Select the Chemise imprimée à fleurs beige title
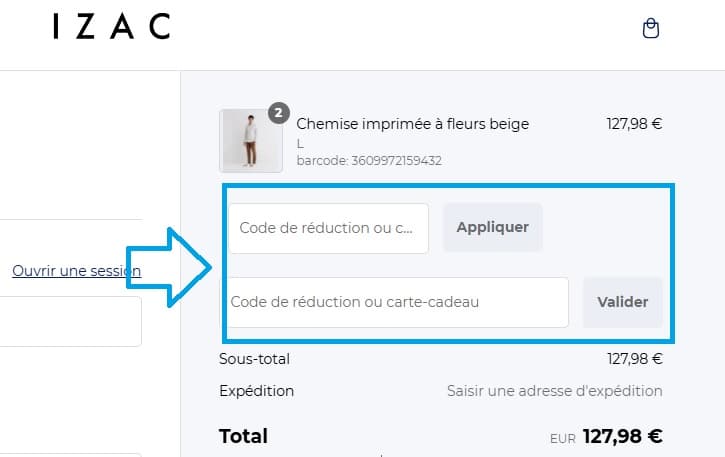The width and height of the screenshot is (725, 457). click(413, 124)
